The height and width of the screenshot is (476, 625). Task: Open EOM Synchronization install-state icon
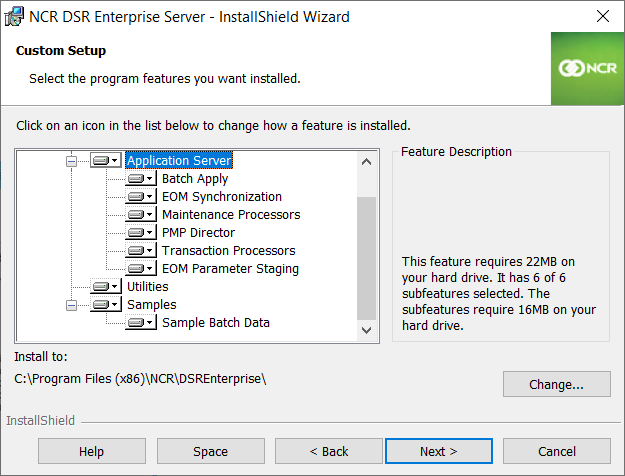[x=141, y=197]
